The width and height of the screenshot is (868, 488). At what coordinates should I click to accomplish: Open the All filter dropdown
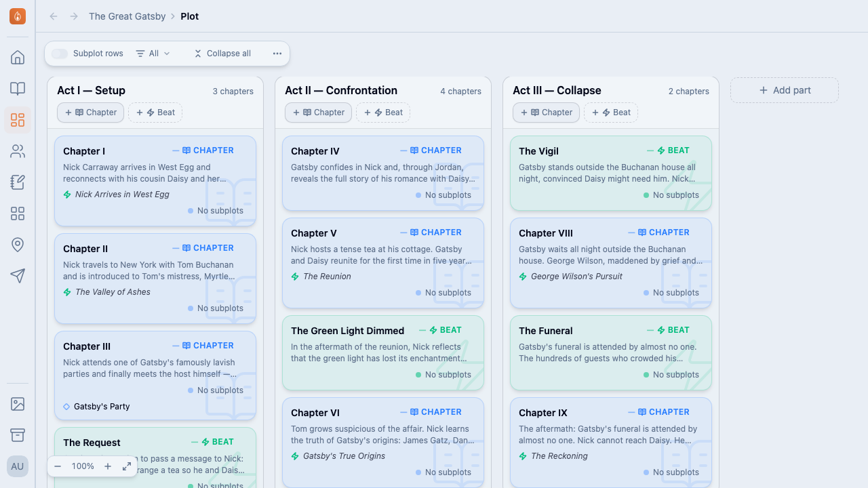point(153,54)
